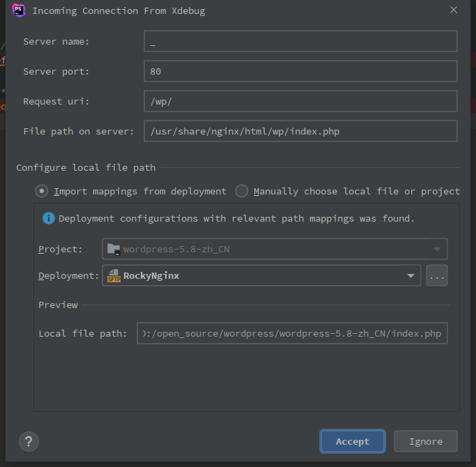This screenshot has width=476, height=467.
Task: Open the Project combo box arrow
Action: (437, 249)
